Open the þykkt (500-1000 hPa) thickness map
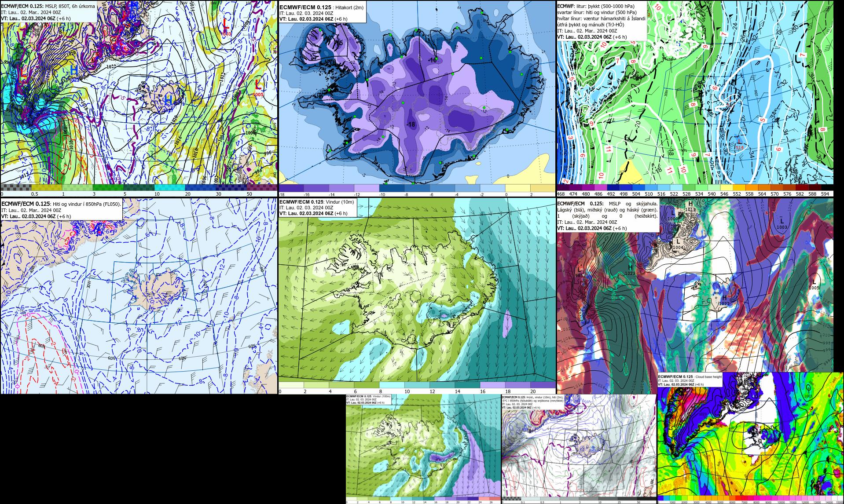The image size is (844, 504). pyautogui.click(x=695, y=98)
